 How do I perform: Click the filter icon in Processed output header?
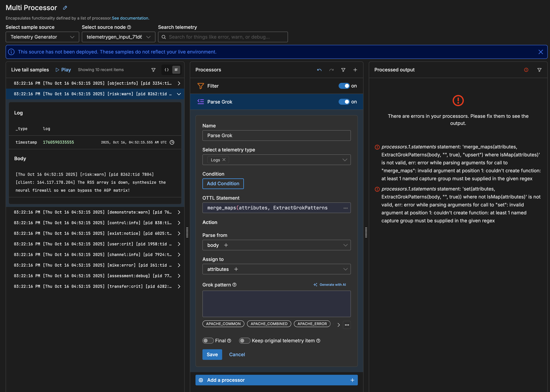539,70
